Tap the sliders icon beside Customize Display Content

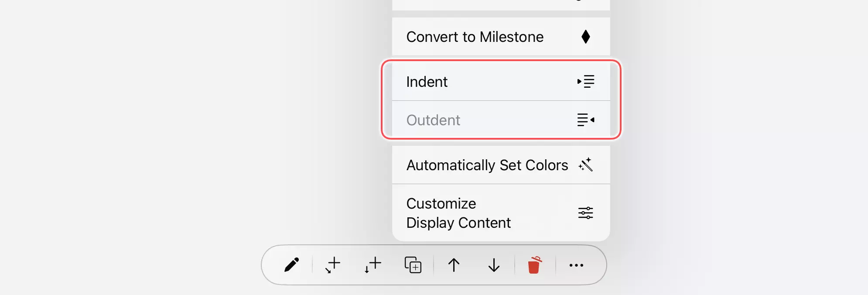(586, 213)
